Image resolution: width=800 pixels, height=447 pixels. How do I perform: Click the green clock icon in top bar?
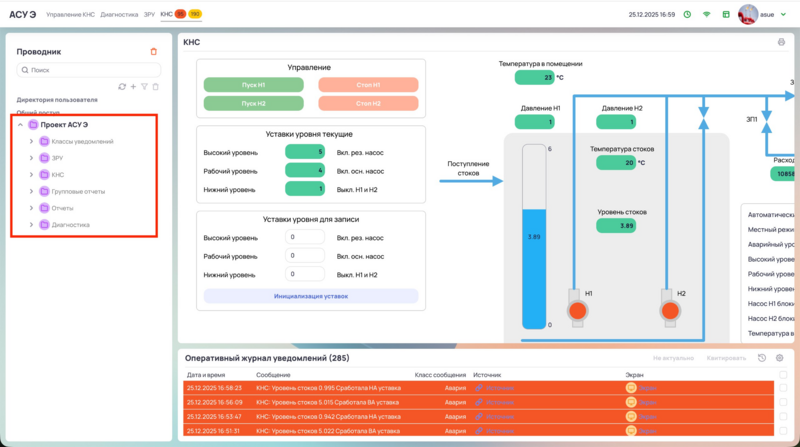click(687, 15)
